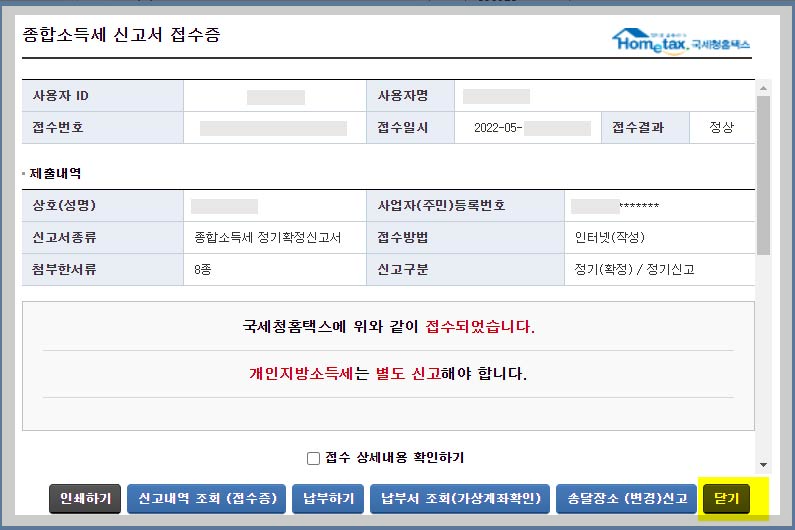Click the 2022-05- receipt date value

click(498, 128)
